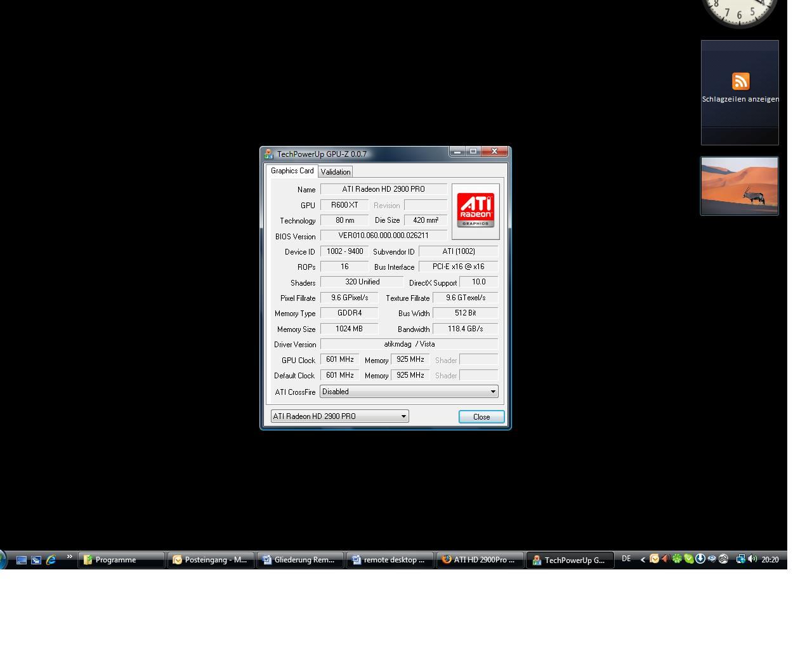Image resolution: width=812 pixels, height=650 pixels.
Task: Switch to Programme taskbar button
Action: [x=121, y=560]
